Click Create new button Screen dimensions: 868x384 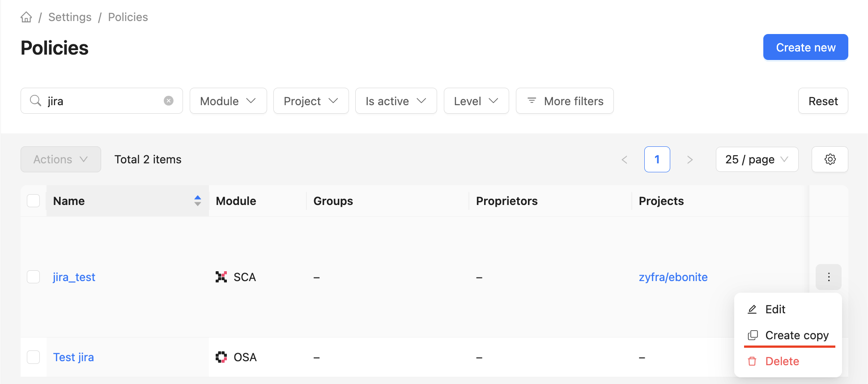[x=805, y=47]
